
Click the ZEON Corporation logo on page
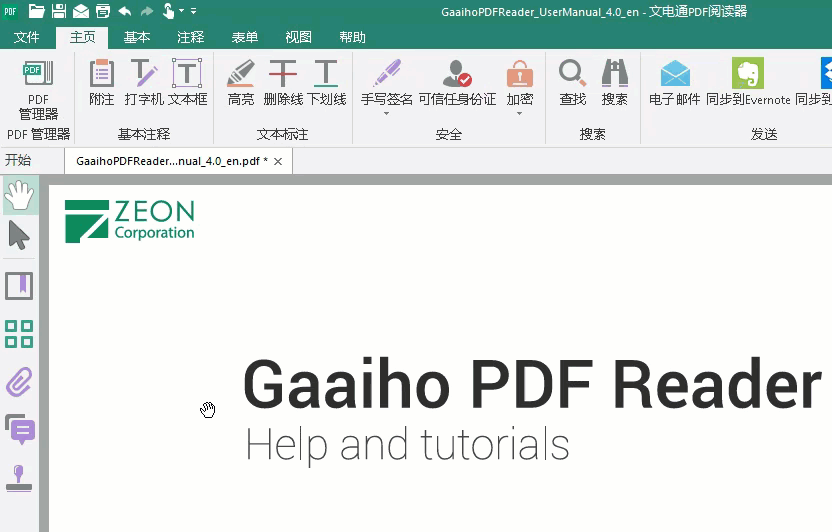(x=130, y=221)
